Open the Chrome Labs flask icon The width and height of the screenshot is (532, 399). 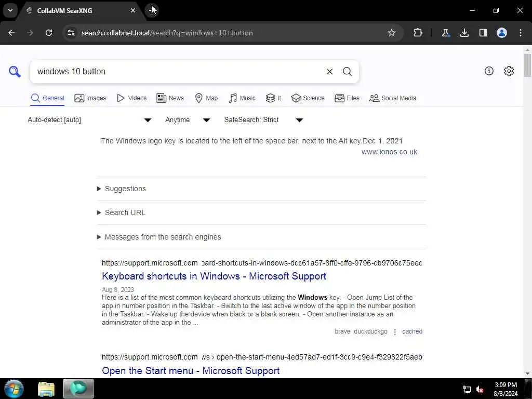tap(445, 33)
